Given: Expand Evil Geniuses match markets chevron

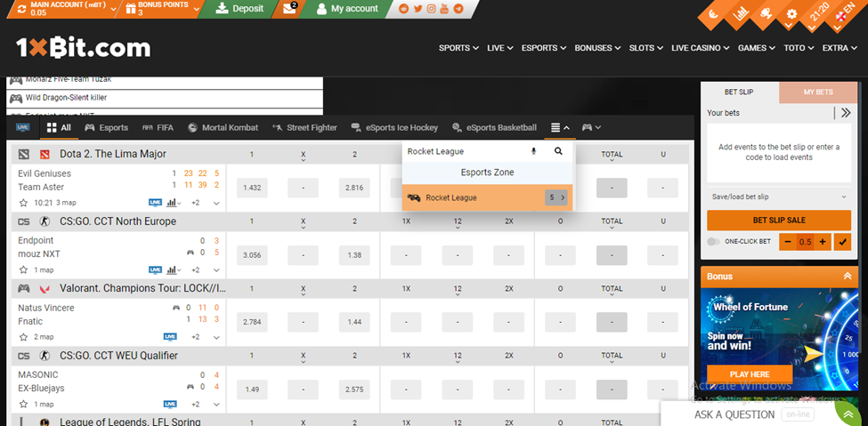Looking at the screenshot, I should [x=216, y=203].
